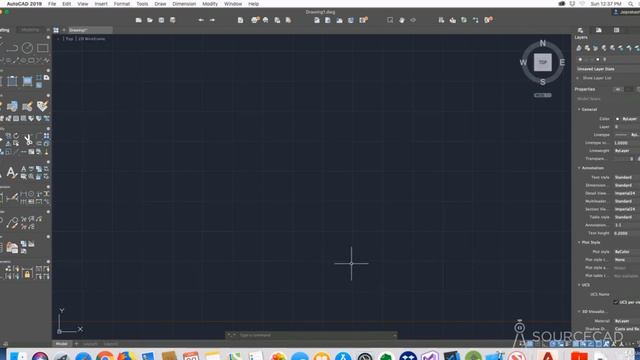640x360 pixels.
Task: Click the Open file folder icon
Action: (x=150, y=20)
